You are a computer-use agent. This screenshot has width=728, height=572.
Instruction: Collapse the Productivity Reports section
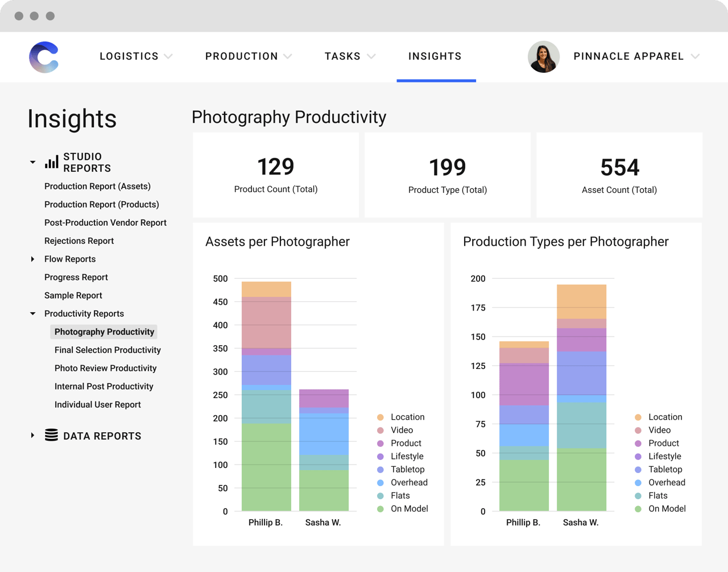[x=32, y=313]
